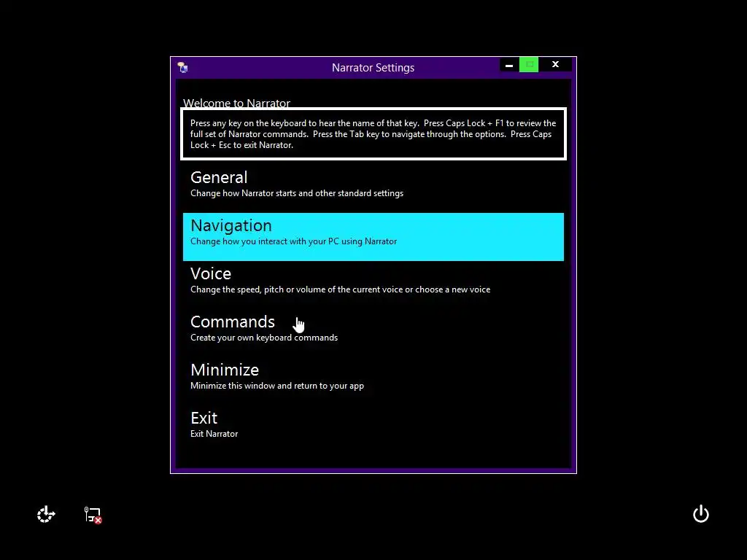Screen dimensions: 747x560
Task: Open the power options icon
Action: [x=701, y=514]
